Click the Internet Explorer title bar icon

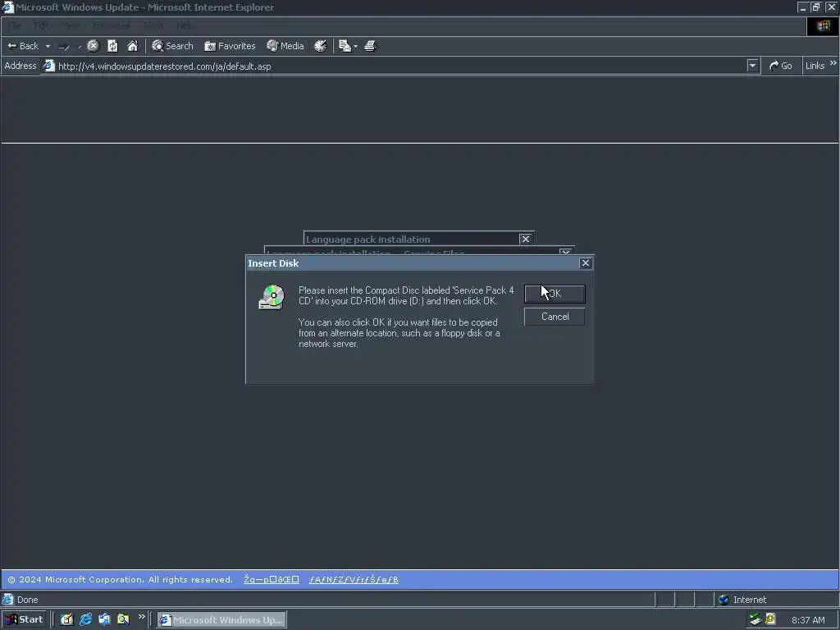[x=7, y=7]
